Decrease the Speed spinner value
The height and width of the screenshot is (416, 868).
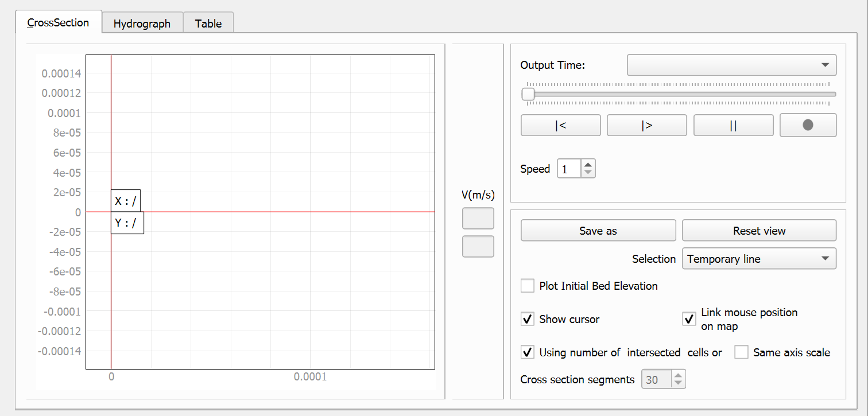point(588,173)
